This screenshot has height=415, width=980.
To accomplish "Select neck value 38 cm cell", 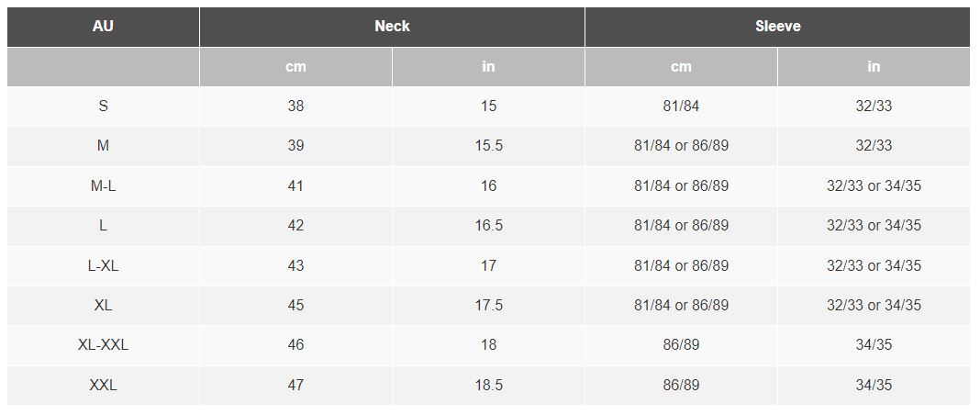I will (x=295, y=107).
